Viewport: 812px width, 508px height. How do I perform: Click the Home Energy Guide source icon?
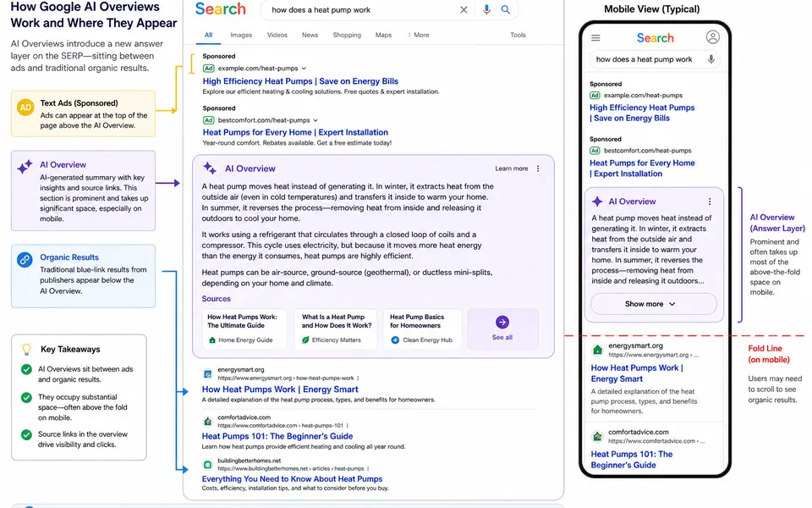[x=211, y=340]
